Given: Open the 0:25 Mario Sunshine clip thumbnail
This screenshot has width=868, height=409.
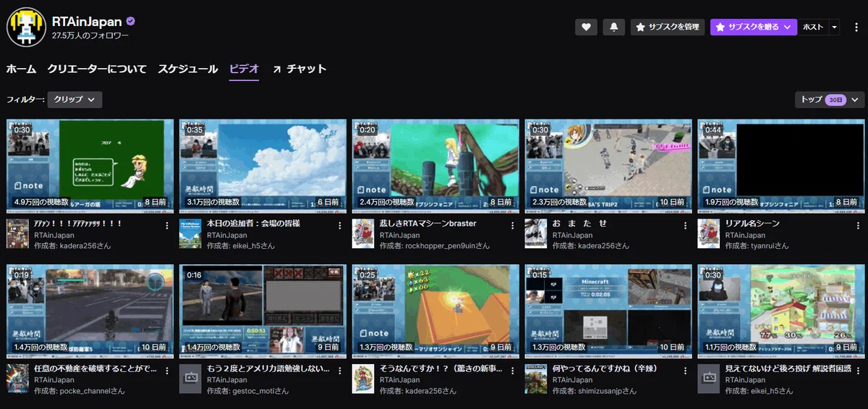Looking at the screenshot, I should pyautogui.click(x=436, y=311).
